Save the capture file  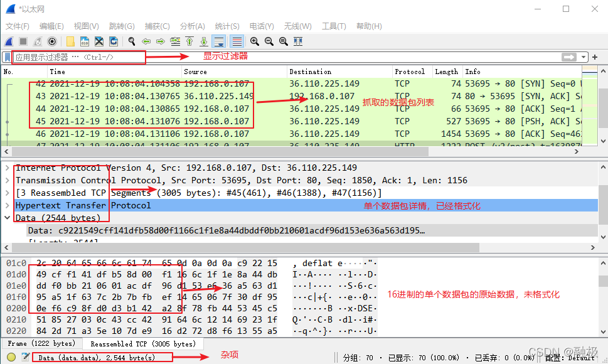85,41
